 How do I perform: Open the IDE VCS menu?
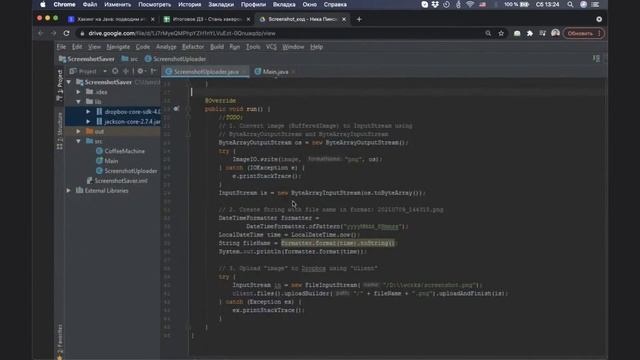point(271,47)
